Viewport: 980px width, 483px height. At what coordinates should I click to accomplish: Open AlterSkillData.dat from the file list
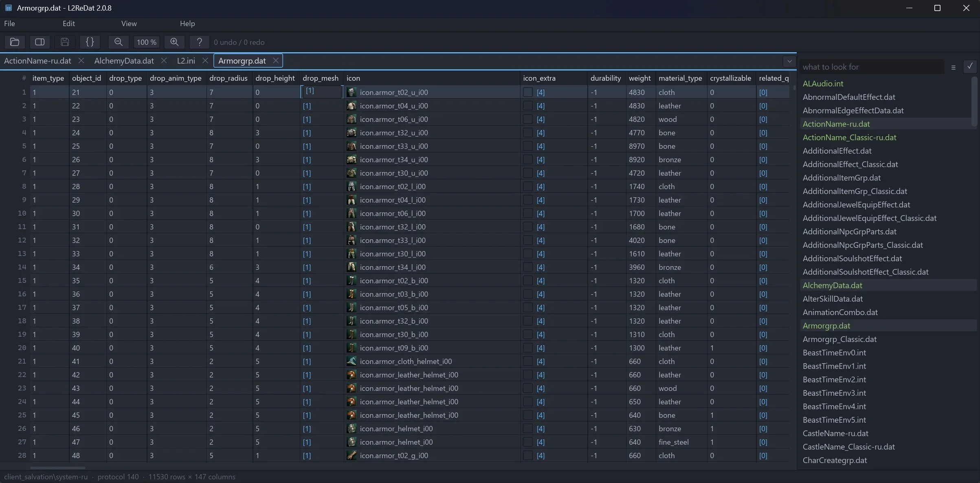click(x=833, y=299)
